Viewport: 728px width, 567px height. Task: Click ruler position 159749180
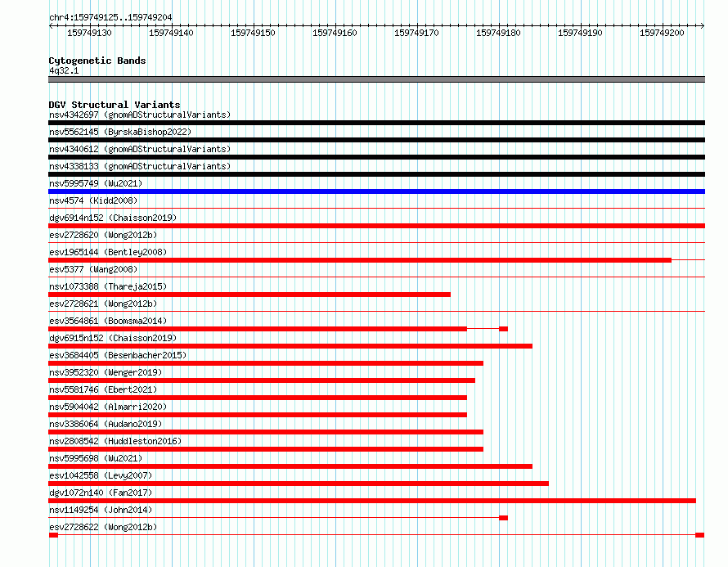499,33
